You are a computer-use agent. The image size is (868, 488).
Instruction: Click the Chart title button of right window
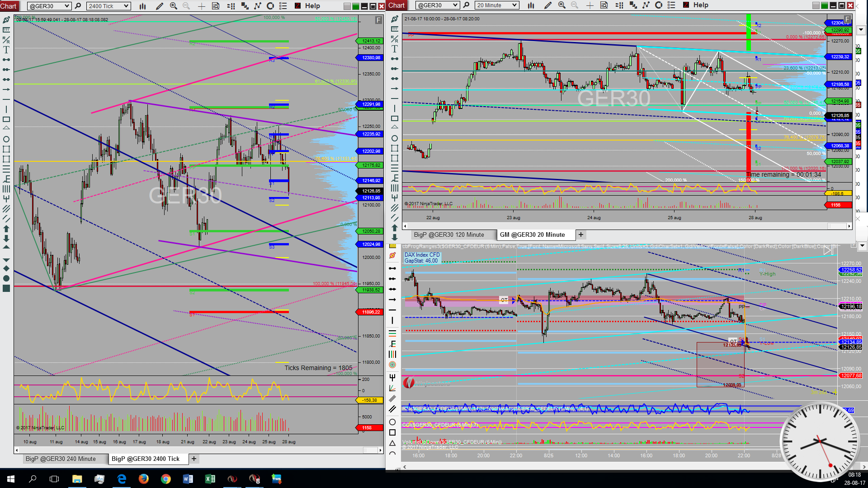396,5
